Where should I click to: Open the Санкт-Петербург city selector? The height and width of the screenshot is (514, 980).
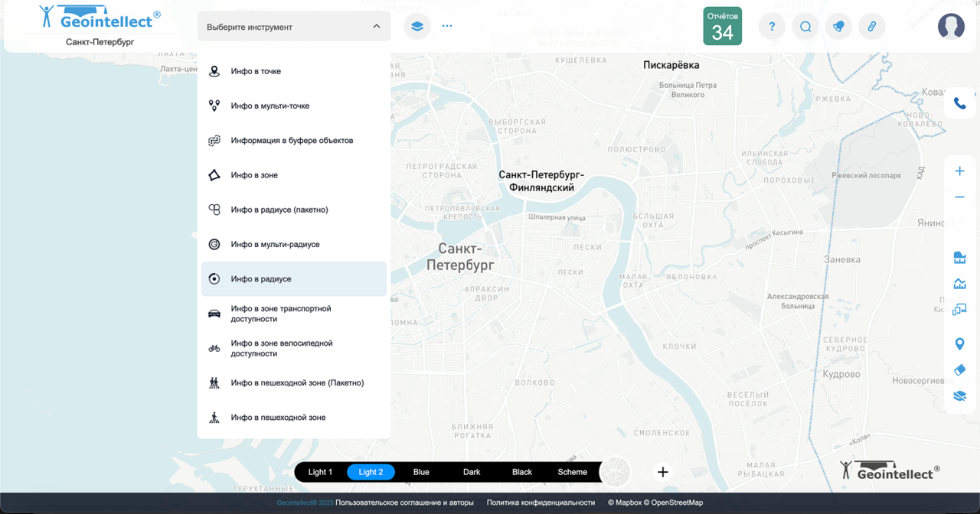coord(100,42)
